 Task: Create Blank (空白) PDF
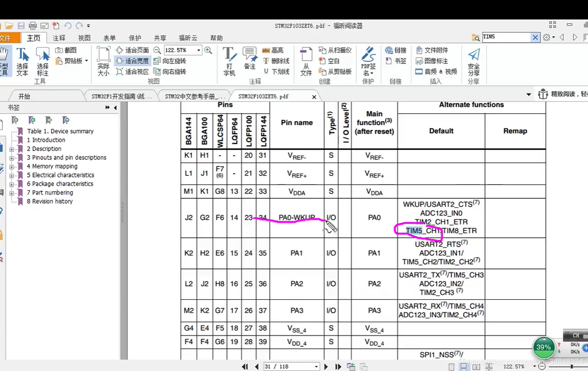pyautogui.click(x=329, y=61)
